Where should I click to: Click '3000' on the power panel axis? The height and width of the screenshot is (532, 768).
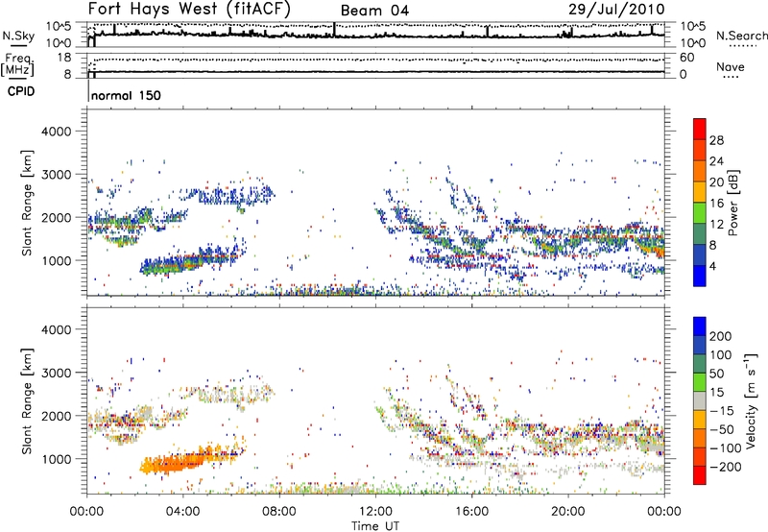coord(57,175)
